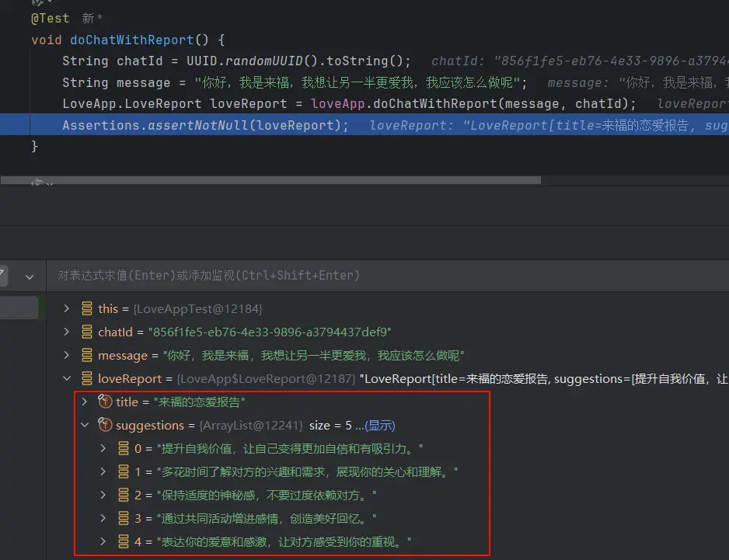Image resolution: width=729 pixels, height=560 pixels.
Task: Click the element icon beside index 1
Action: [124, 471]
